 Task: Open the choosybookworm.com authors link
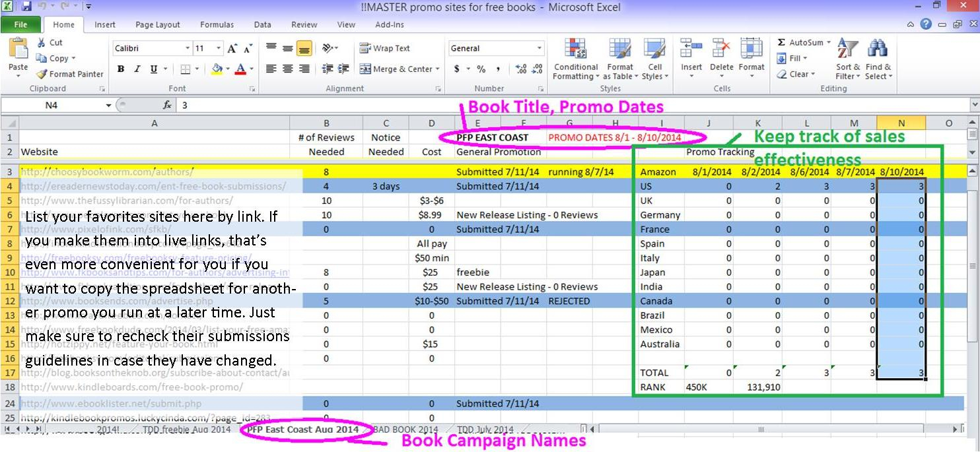coord(107,172)
